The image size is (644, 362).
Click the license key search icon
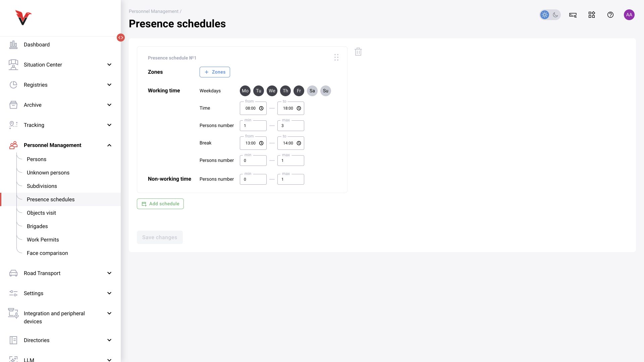tap(573, 15)
